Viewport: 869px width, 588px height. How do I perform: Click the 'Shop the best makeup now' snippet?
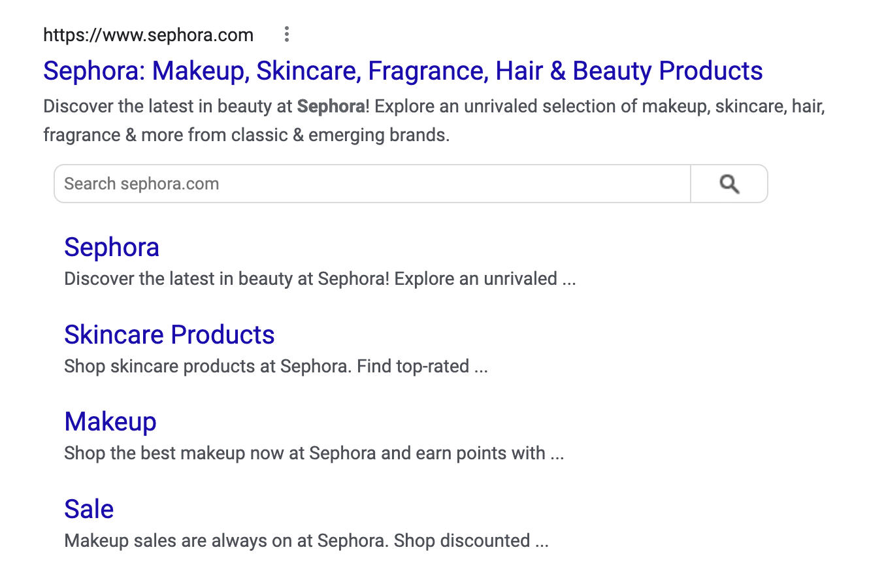(304, 453)
